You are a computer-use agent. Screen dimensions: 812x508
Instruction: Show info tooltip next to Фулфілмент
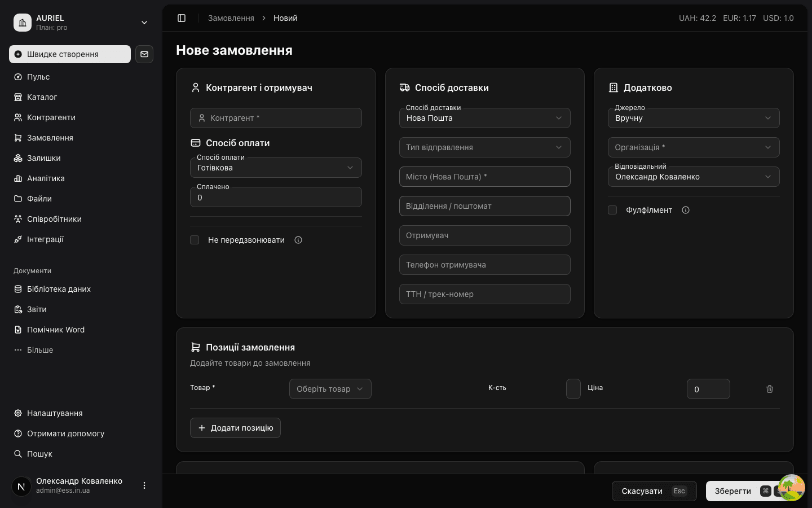[x=686, y=210]
